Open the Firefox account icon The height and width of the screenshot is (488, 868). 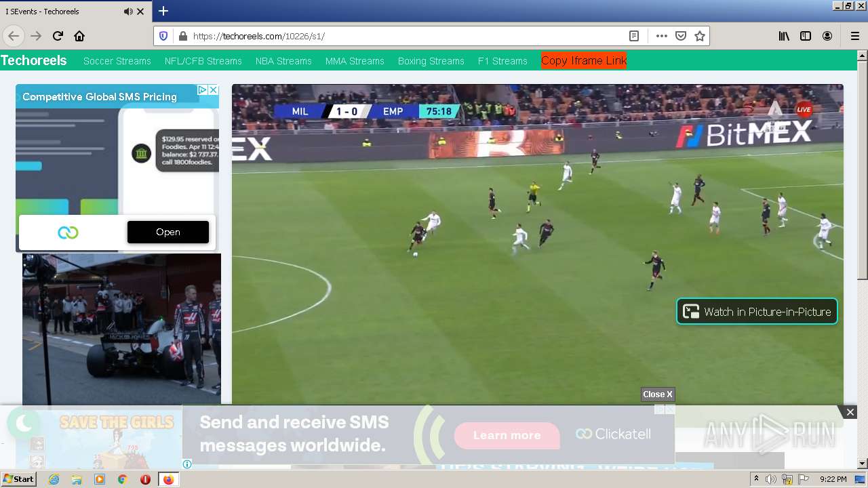point(827,36)
